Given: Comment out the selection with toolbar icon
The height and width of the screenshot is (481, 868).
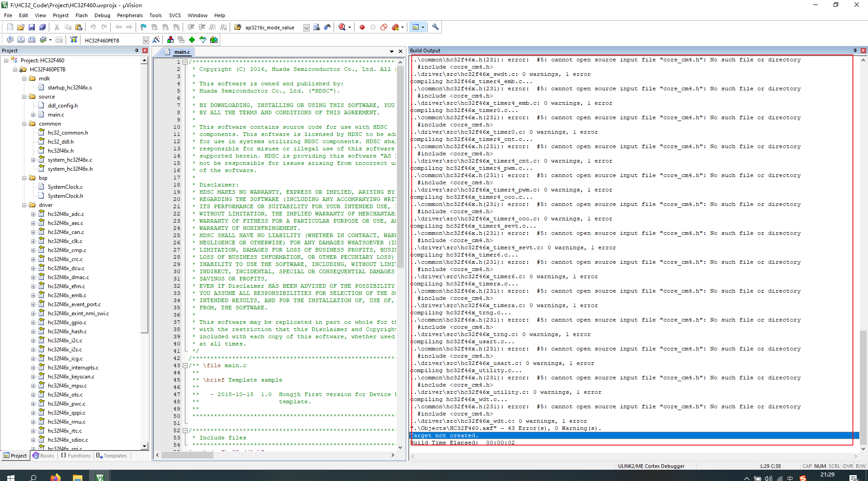Looking at the screenshot, I should click(212, 27).
